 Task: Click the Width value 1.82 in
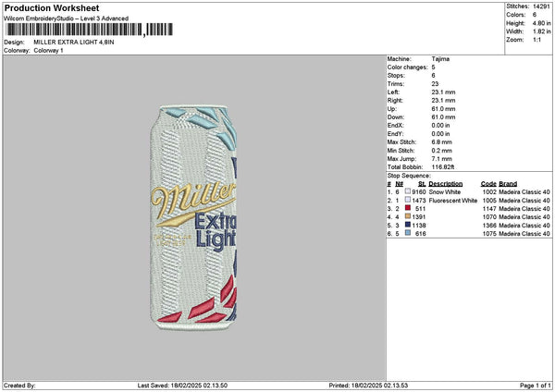[541, 31]
